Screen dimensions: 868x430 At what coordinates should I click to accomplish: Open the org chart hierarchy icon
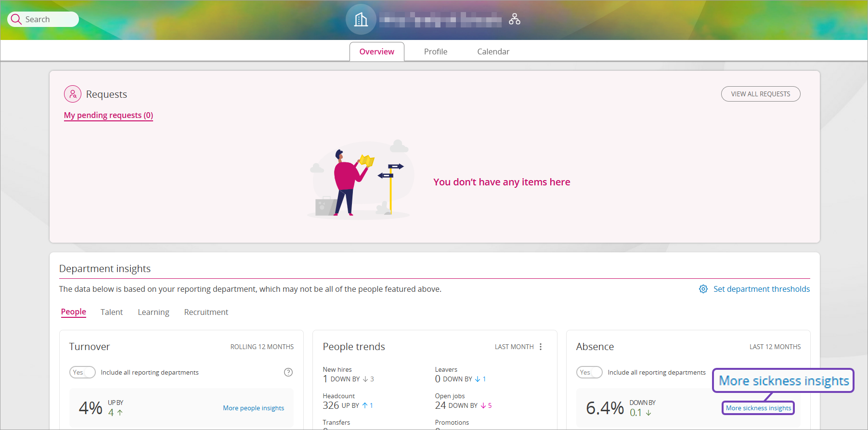point(514,19)
